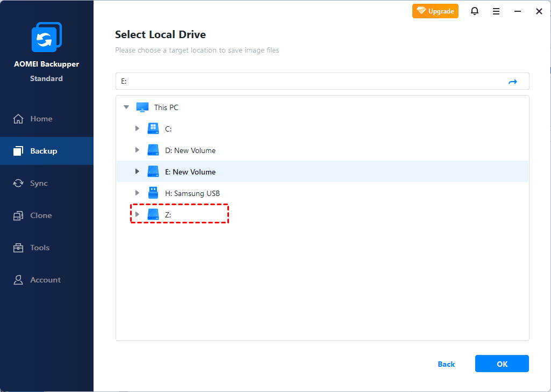
Task: Expand the Z: drive node
Action: pyautogui.click(x=137, y=214)
